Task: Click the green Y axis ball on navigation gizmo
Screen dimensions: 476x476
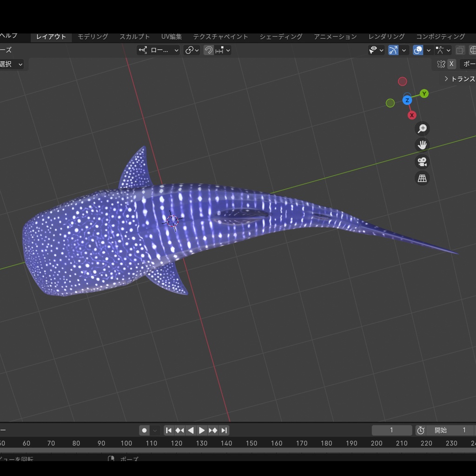Action: pyautogui.click(x=424, y=93)
